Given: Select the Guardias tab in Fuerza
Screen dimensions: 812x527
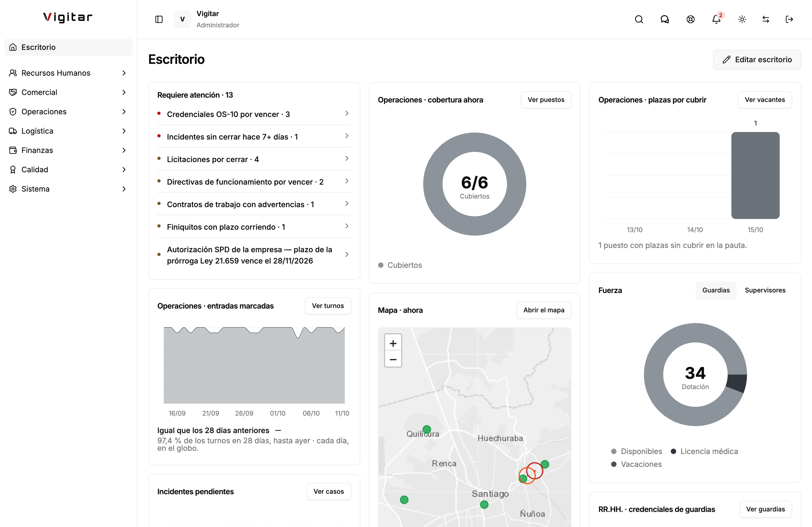Looking at the screenshot, I should [716, 290].
